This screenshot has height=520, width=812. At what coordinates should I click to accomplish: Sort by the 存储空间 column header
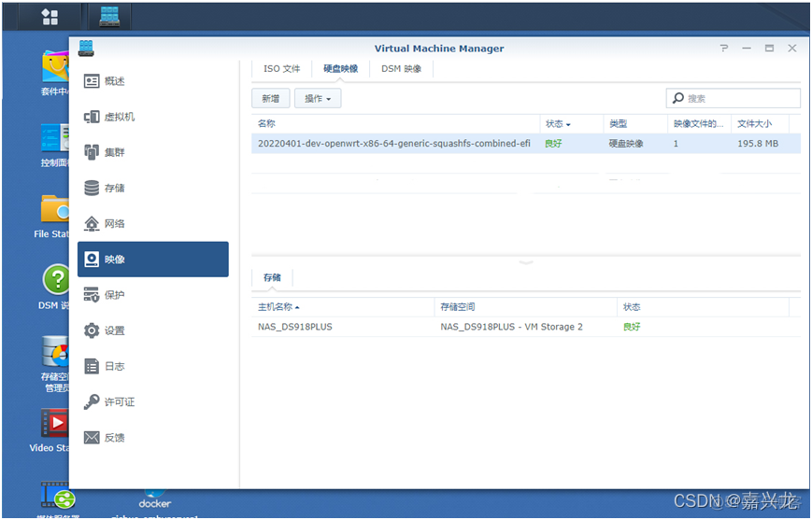pyautogui.click(x=525, y=307)
